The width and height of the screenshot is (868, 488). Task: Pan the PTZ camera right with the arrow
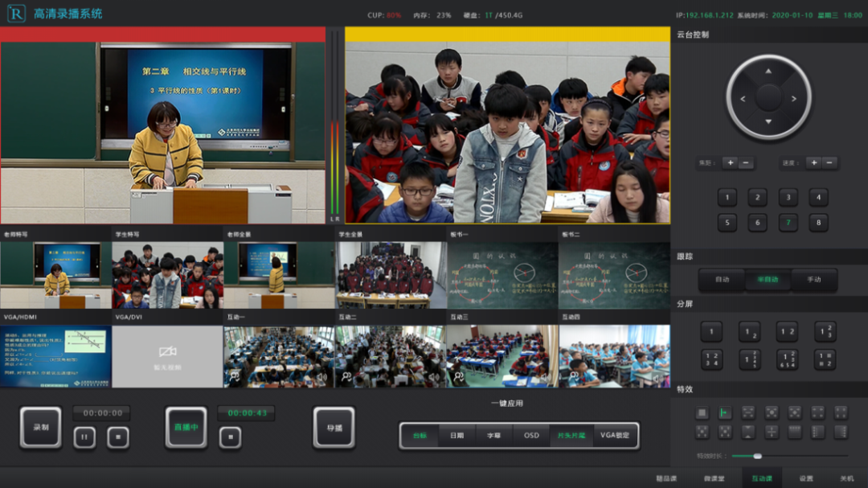coord(795,99)
